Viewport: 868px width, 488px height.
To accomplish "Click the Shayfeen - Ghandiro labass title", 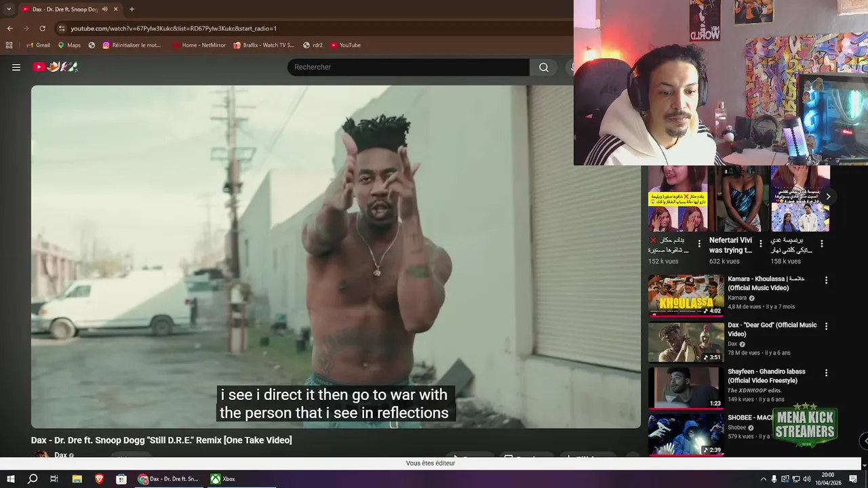I will click(x=766, y=376).
